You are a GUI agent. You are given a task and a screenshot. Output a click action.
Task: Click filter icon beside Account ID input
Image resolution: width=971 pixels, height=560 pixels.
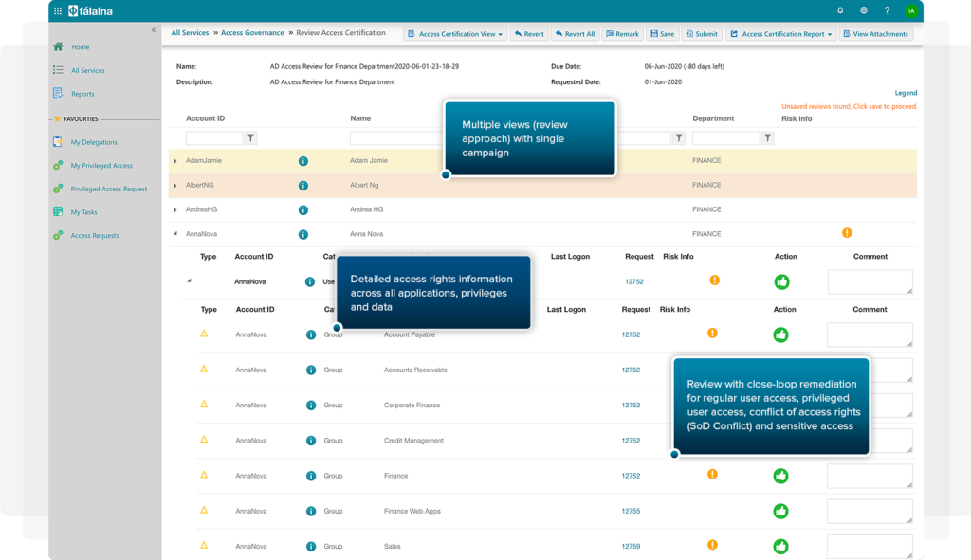click(x=250, y=138)
